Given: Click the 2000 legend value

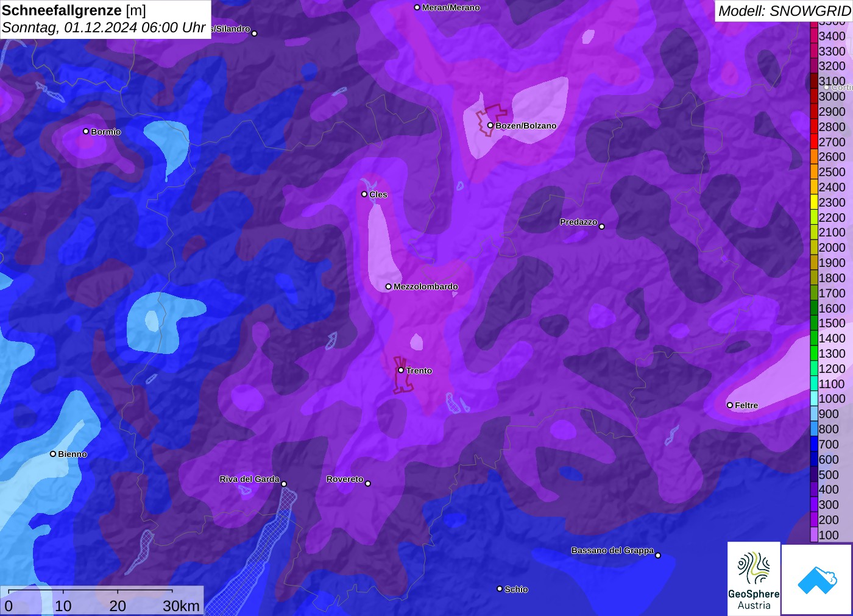Looking at the screenshot, I should [832, 247].
